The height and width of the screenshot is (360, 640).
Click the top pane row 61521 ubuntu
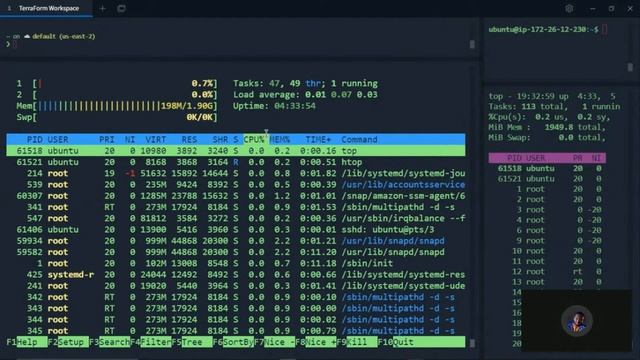click(x=547, y=179)
